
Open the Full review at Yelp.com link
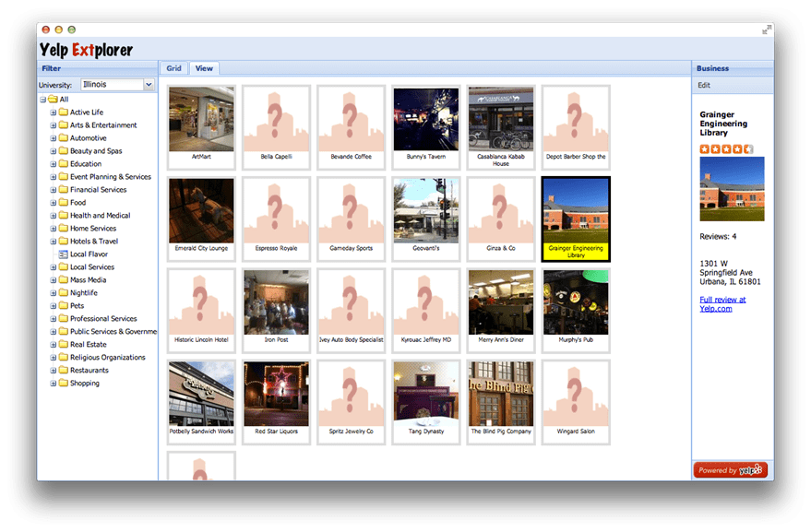722,304
